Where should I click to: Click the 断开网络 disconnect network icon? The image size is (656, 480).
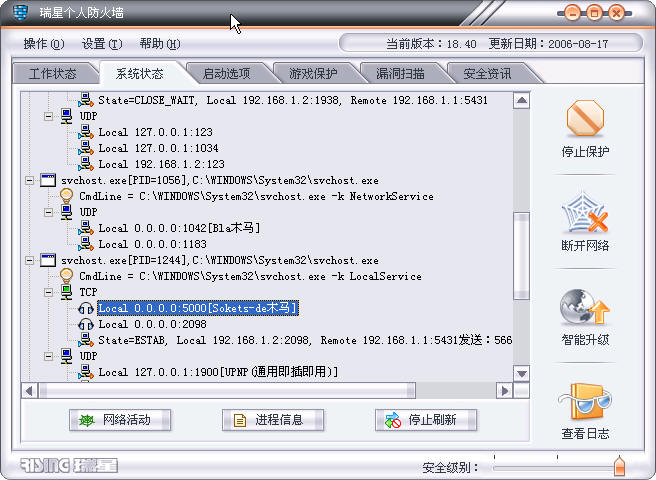pyautogui.click(x=584, y=213)
